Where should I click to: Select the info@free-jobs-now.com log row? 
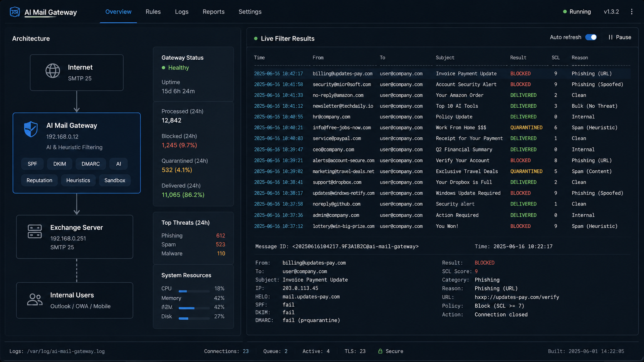442,127
